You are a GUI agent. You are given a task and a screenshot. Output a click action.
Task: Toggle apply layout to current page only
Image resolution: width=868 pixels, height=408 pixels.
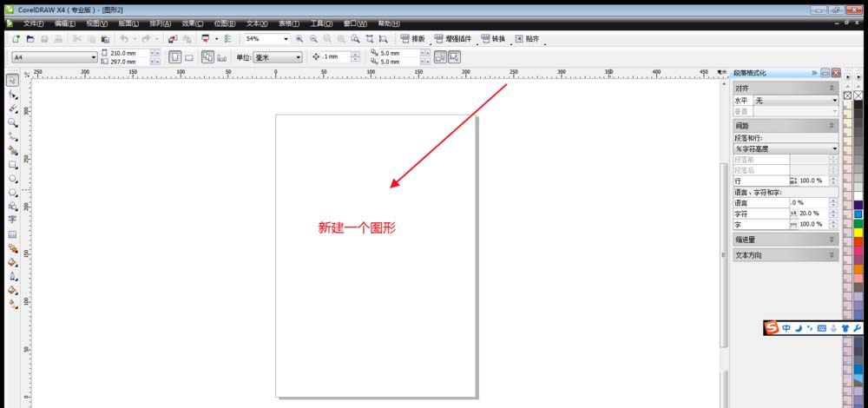221,57
